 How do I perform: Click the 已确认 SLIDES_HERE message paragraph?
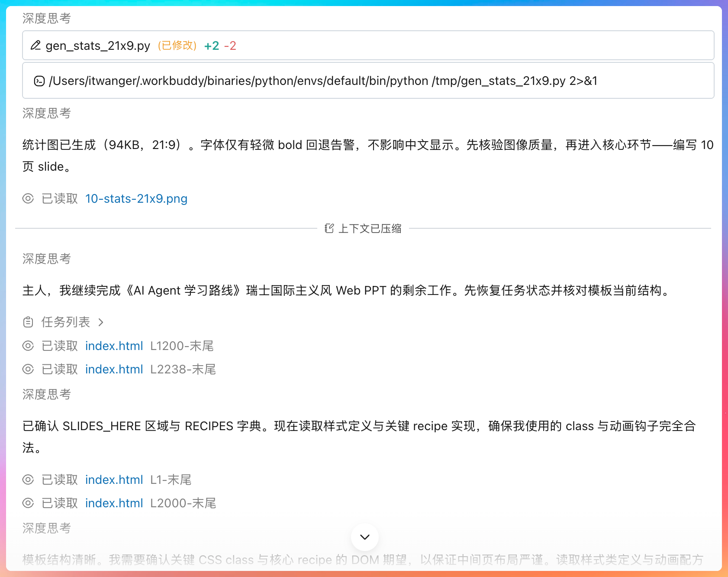click(359, 437)
